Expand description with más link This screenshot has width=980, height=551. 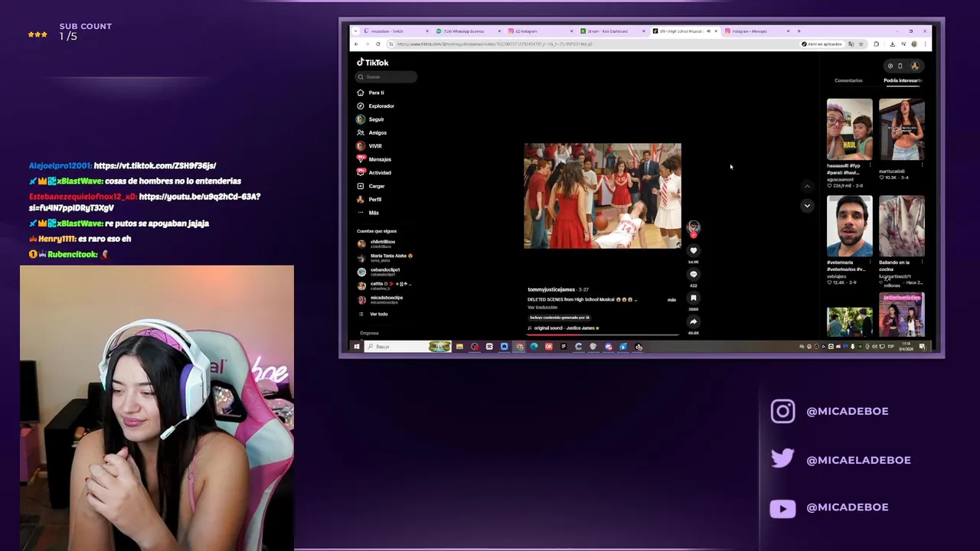coord(671,300)
